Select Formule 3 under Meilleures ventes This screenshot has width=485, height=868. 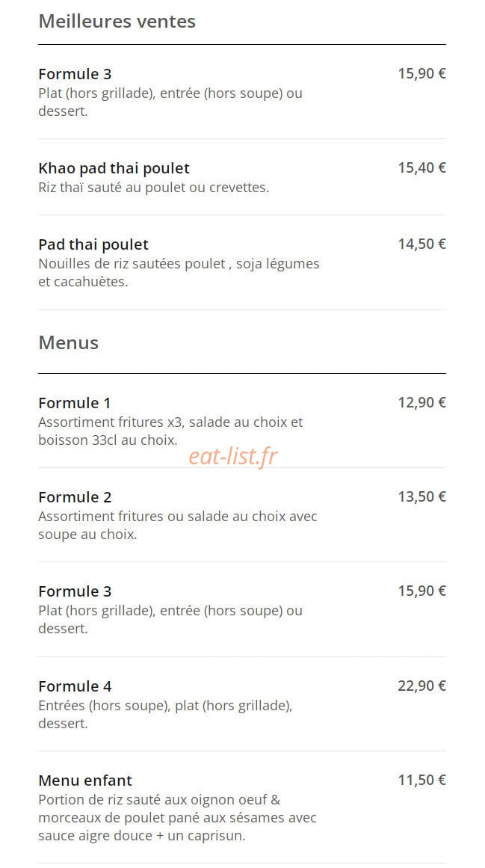pos(241,93)
